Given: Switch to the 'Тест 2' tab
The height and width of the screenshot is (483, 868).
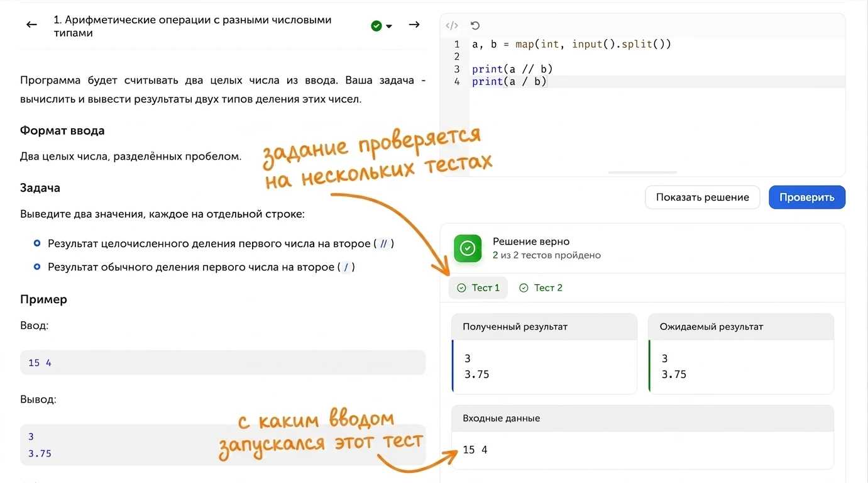Looking at the screenshot, I should click(541, 287).
